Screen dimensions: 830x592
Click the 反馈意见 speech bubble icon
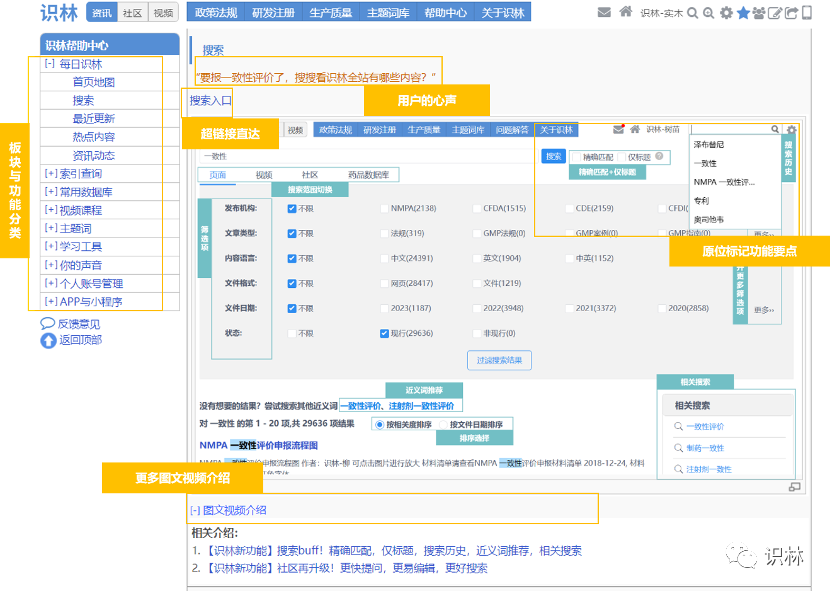(x=48, y=323)
